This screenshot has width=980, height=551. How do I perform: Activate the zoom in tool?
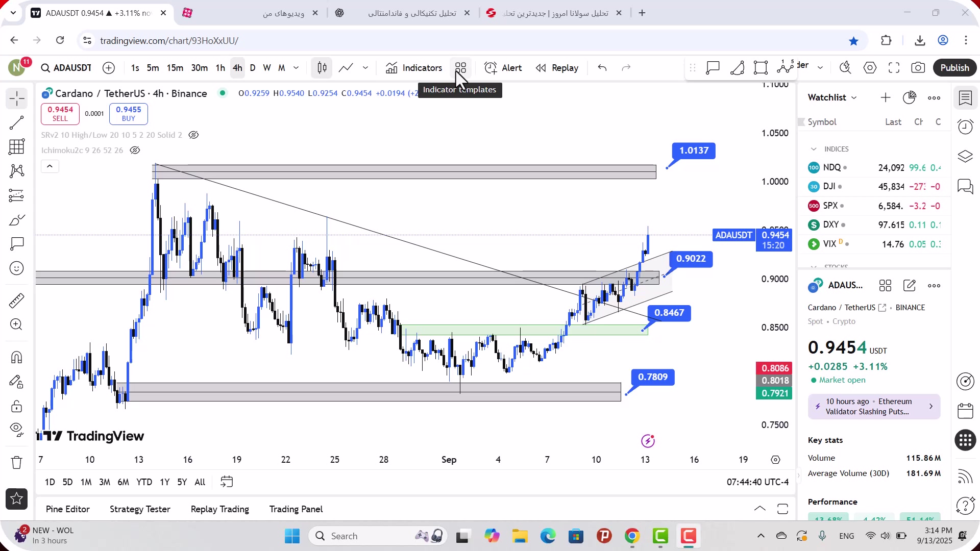coord(17,324)
